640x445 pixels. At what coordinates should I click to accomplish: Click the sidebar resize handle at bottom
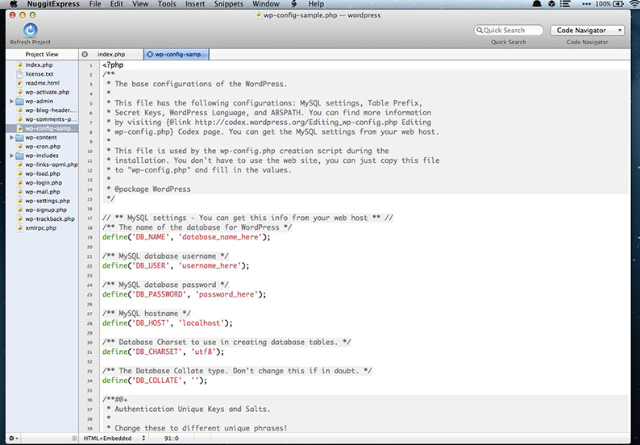click(74, 438)
